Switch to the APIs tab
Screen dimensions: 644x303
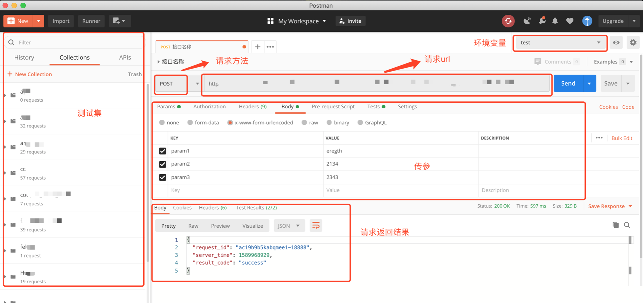click(125, 58)
